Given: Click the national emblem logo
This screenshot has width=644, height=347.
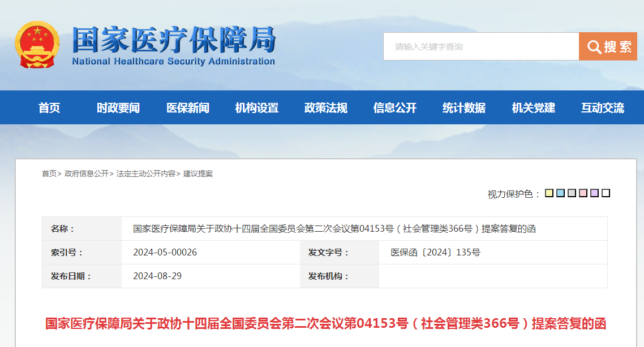Looking at the screenshot, I should (37, 45).
